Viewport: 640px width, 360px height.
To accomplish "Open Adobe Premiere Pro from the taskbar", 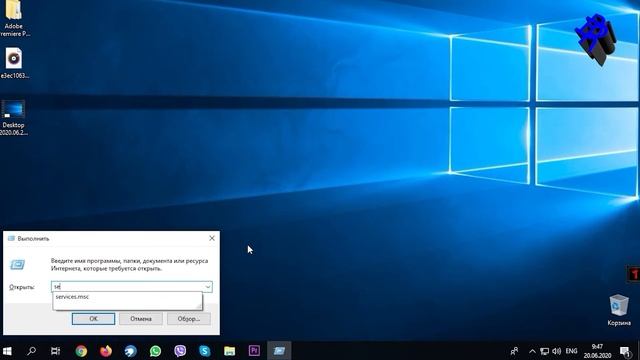I will point(254,351).
